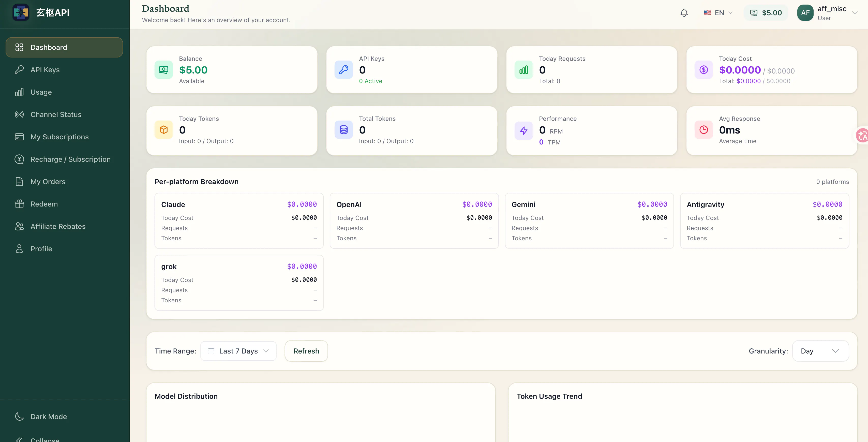Click the "Model Distribution" heading
868x442 pixels.
(x=186, y=396)
